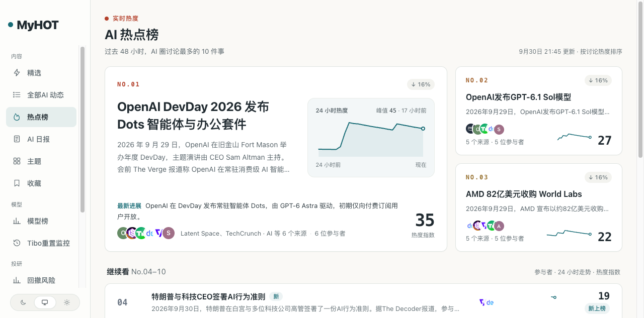Click the 主题 grid icon
644x318 pixels.
[17, 161]
